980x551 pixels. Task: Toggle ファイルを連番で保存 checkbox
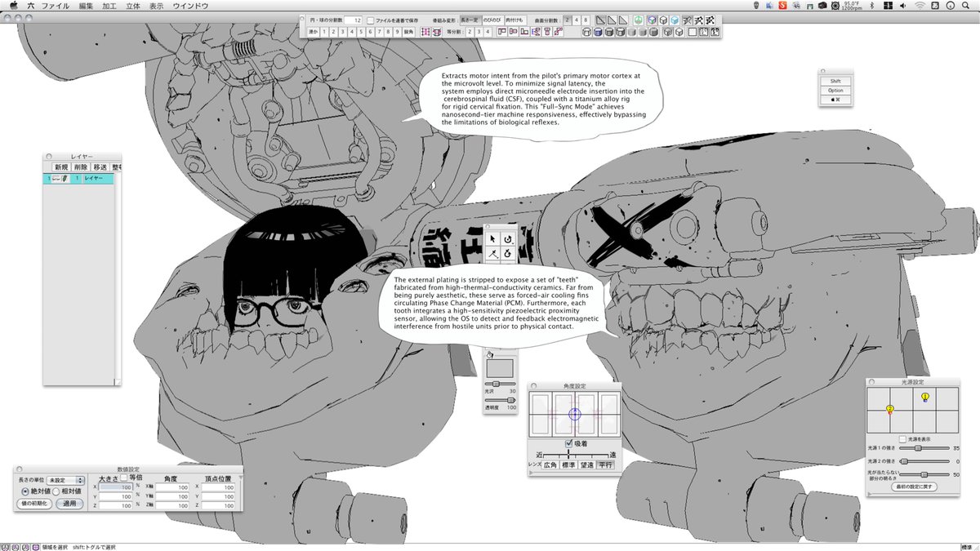pos(371,20)
